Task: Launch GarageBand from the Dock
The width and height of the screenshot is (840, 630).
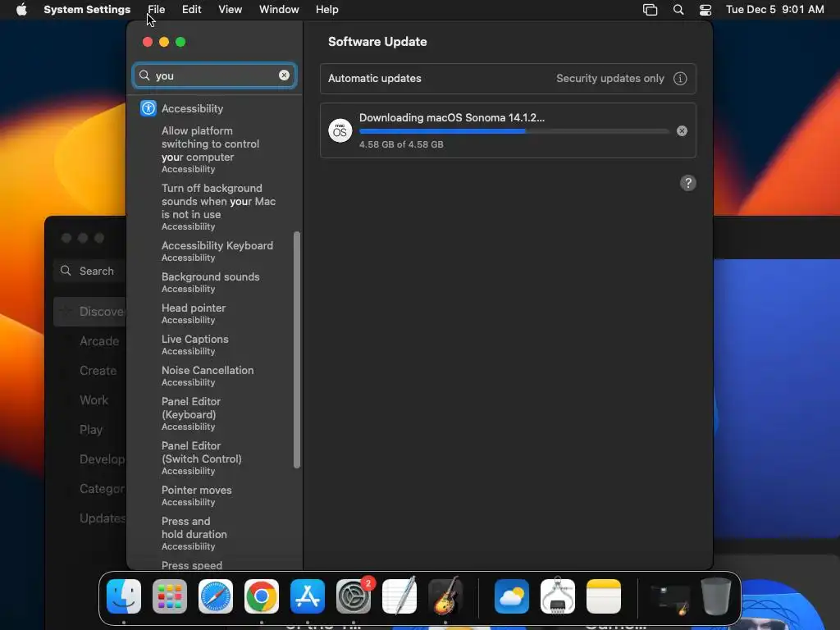Action: pos(445,596)
